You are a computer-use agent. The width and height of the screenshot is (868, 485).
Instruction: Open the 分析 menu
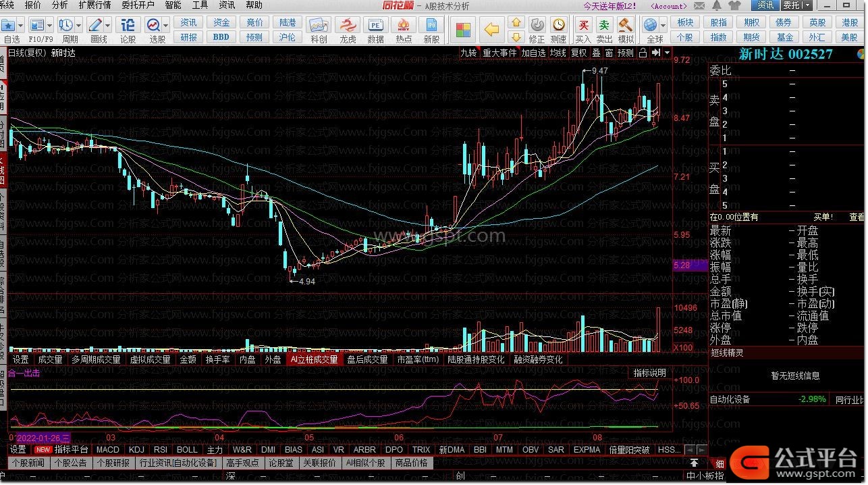[59, 5]
